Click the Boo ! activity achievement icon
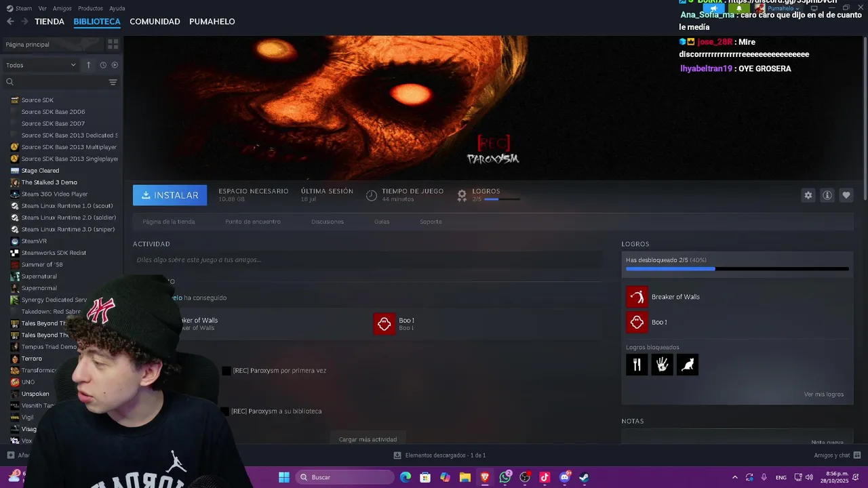The height and width of the screenshot is (488, 868). (x=384, y=324)
